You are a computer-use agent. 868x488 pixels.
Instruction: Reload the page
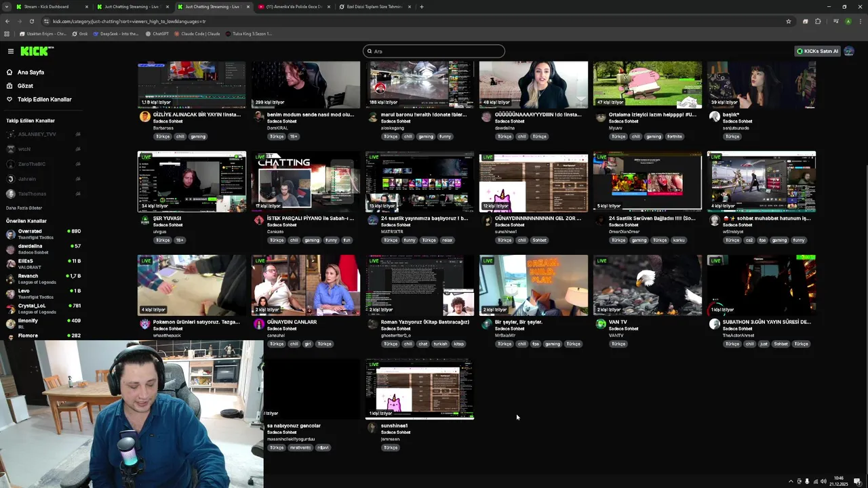31,21
